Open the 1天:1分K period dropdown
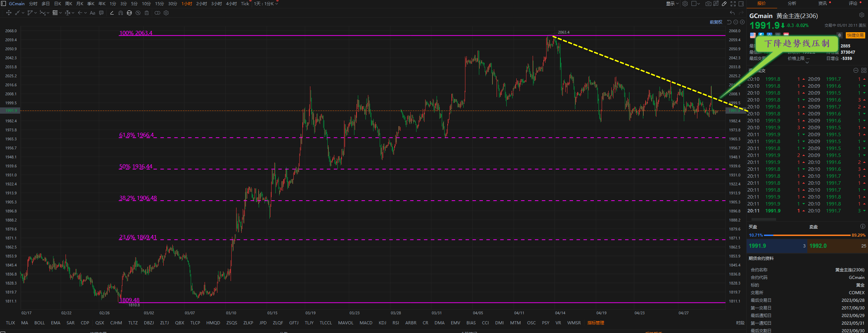The width and height of the screenshot is (868, 333). 266,4
